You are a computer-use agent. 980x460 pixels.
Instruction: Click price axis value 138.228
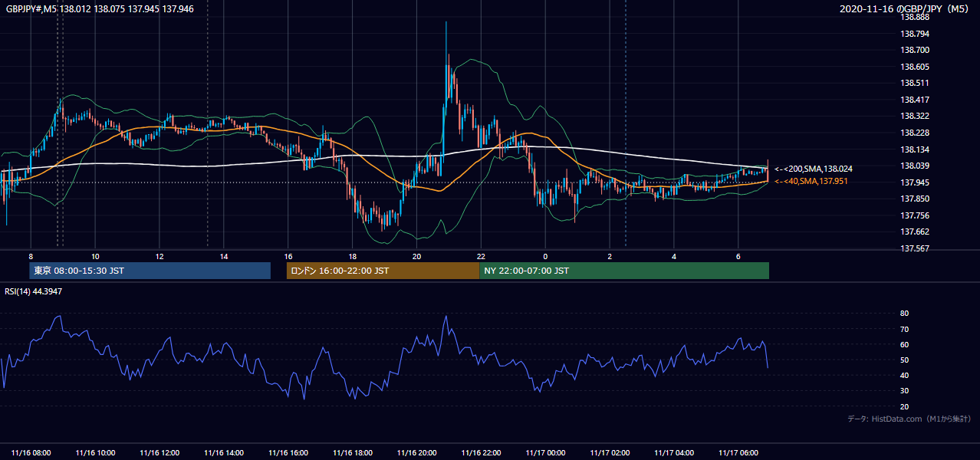(x=915, y=133)
